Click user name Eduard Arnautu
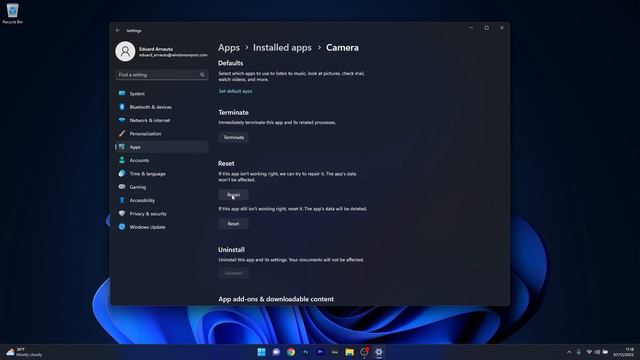Viewport: 640px width, 360px height. pyautogui.click(x=156, y=49)
